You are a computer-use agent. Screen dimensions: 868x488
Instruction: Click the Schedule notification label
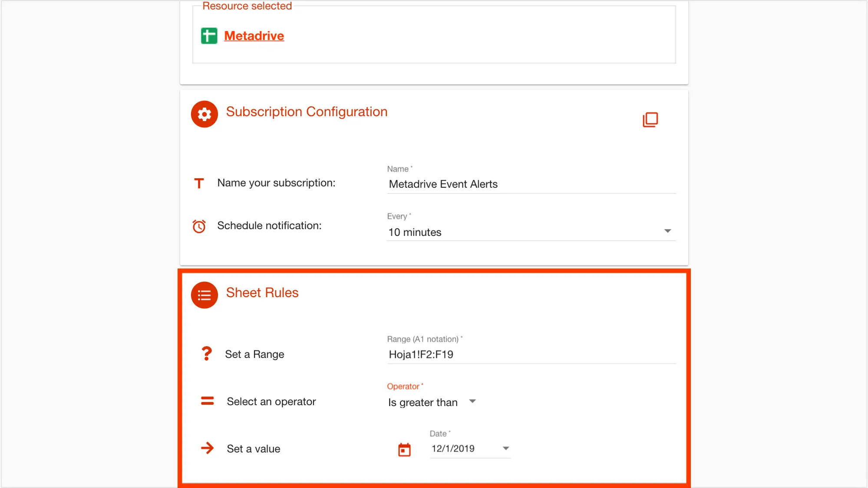pyautogui.click(x=269, y=226)
